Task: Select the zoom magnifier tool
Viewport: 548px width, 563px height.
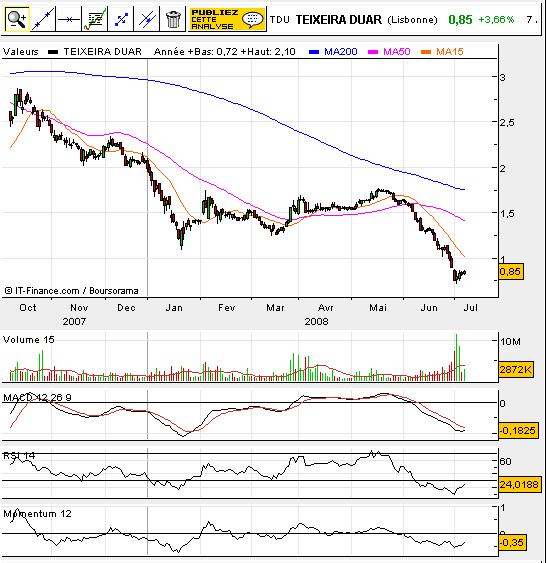Action: pyautogui.click(x=17, y=19)
